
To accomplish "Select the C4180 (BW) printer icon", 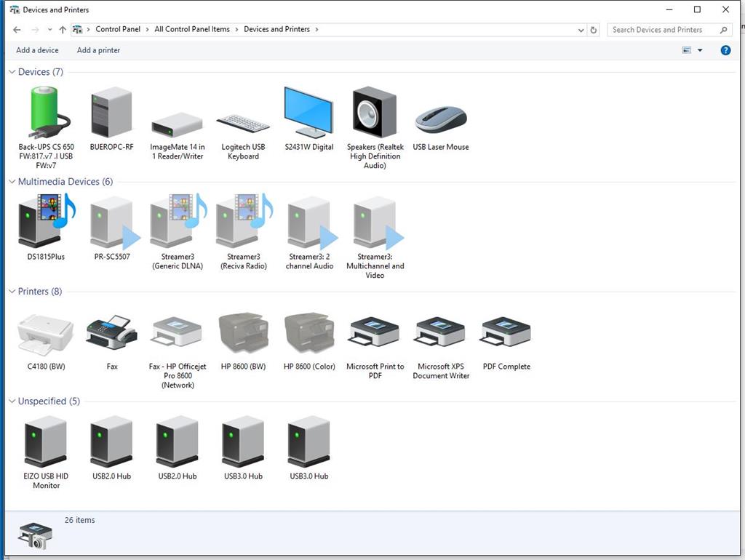I will (46, 335).
